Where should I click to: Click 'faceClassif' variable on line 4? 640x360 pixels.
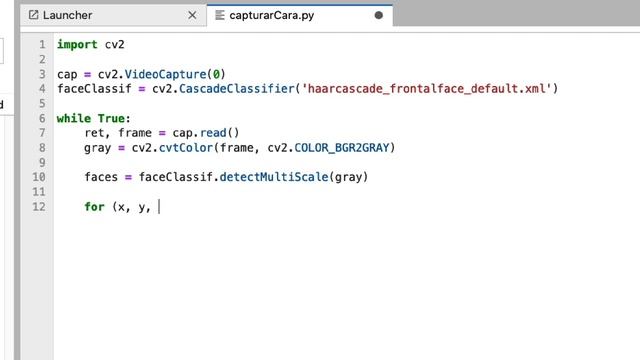point(94,89)
